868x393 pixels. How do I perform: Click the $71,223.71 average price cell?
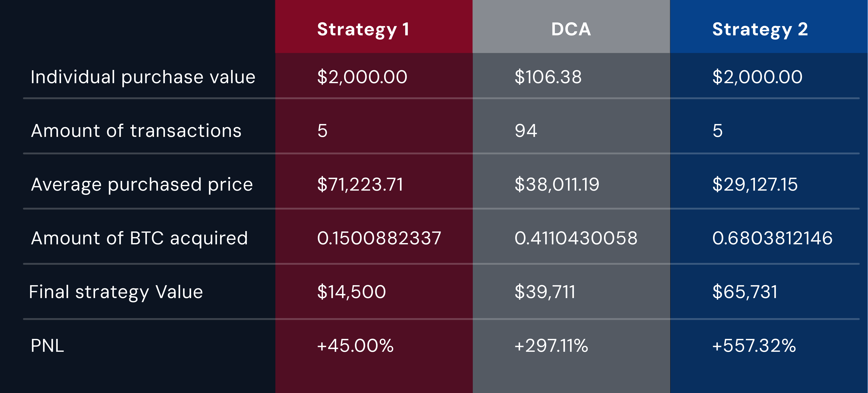pos(360,185)
